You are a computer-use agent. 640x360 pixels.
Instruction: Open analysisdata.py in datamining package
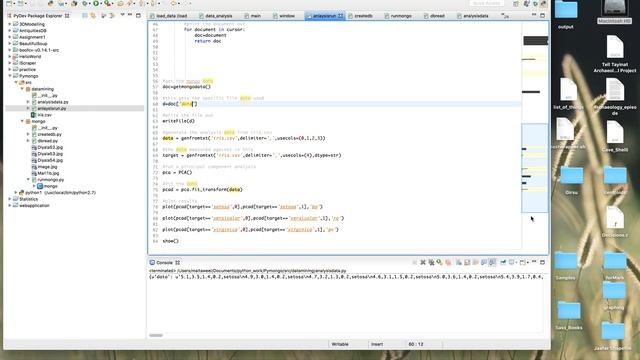click(53, 102)
